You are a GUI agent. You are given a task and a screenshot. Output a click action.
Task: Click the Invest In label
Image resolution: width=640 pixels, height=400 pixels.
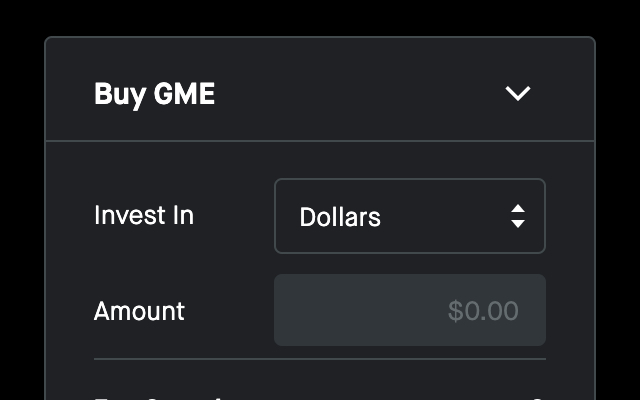[x=144, y=215]
